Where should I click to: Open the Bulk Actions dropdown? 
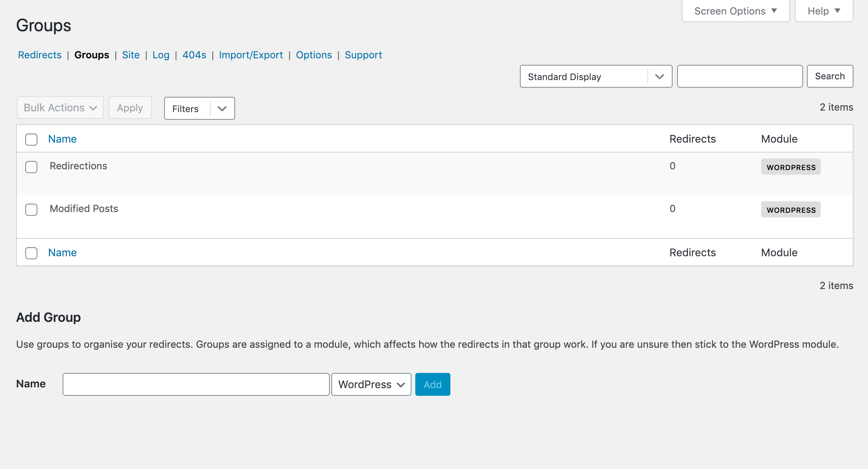pyautogui.click(x=60, y=108)
